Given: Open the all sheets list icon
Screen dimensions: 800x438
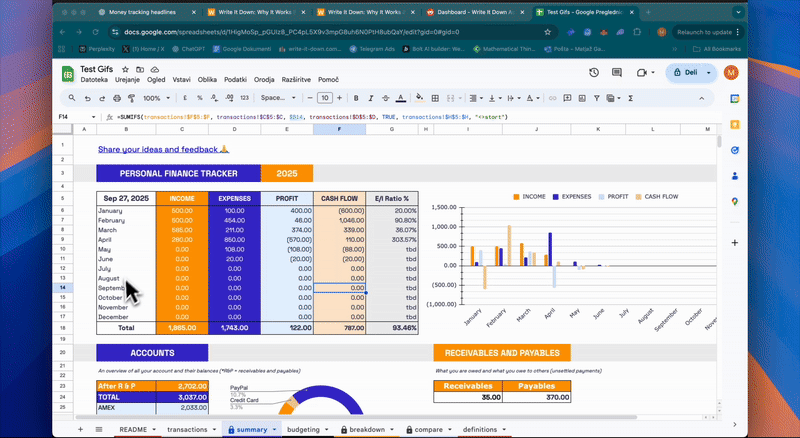Looking at the screenshot, I should pyautogui.click(x=101, y=429).
